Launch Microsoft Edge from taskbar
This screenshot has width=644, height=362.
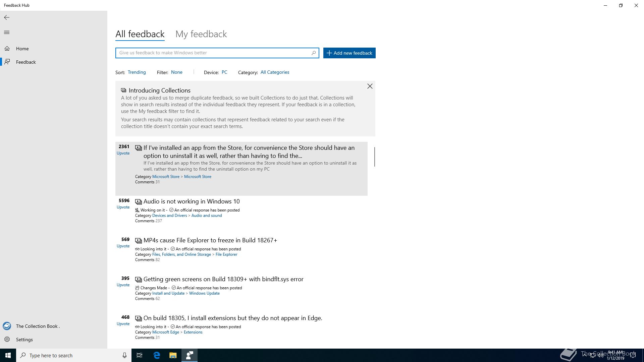157,355
